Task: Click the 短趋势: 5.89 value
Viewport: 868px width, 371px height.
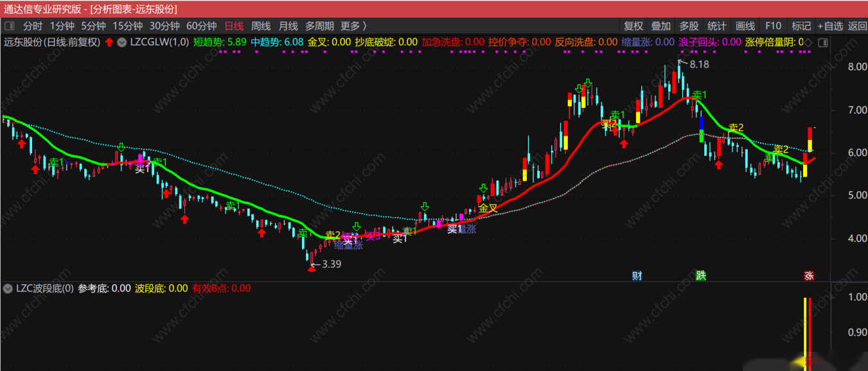Action: coord(220,42)
